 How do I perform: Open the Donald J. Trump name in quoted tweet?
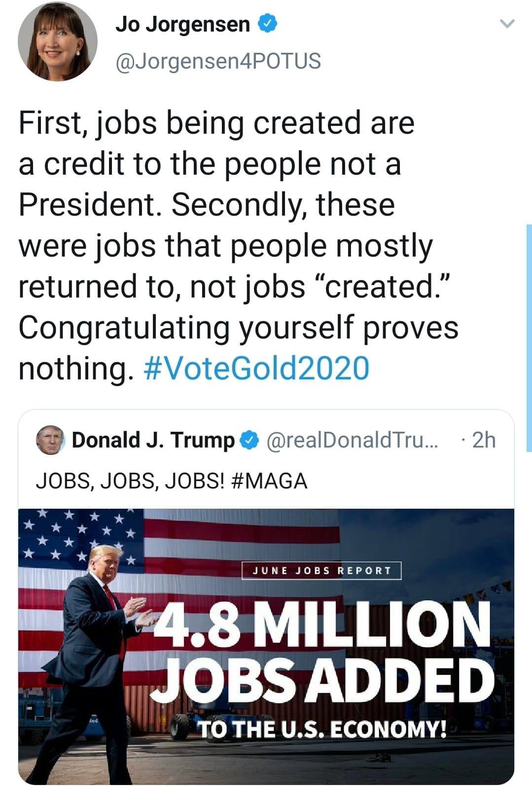(x=153, y=440)
